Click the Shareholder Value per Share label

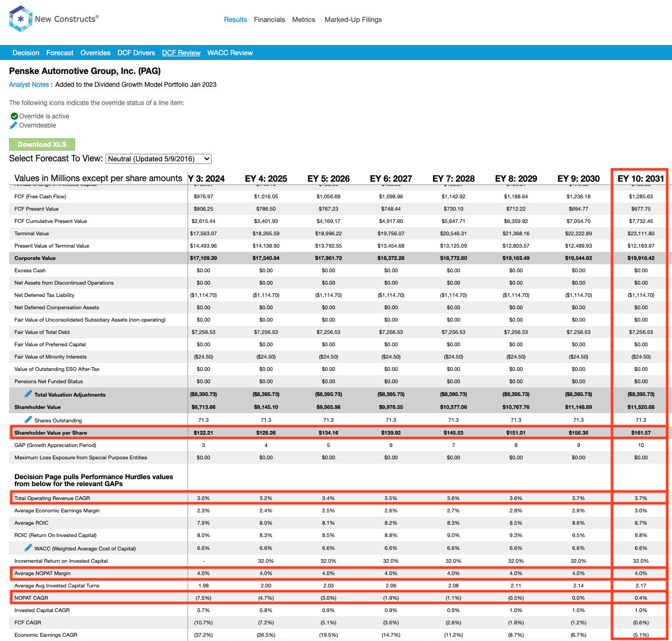(50, 433)
